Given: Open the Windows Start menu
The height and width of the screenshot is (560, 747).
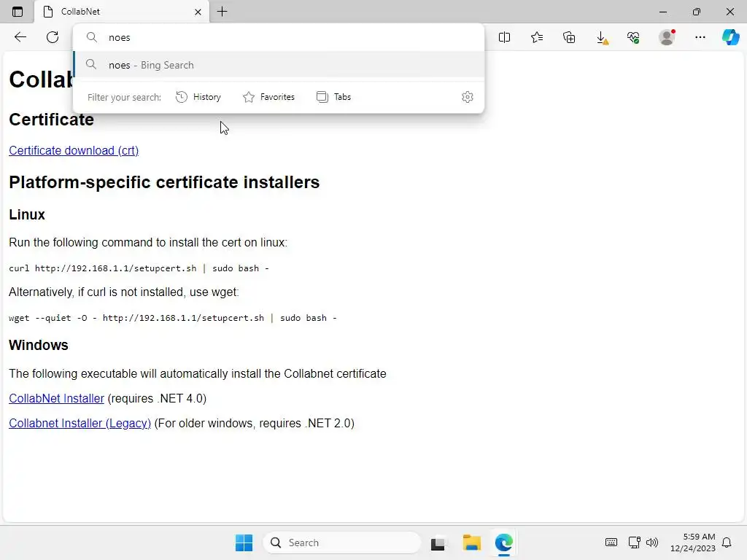Looking at the screenshot, I should (244, 542).
